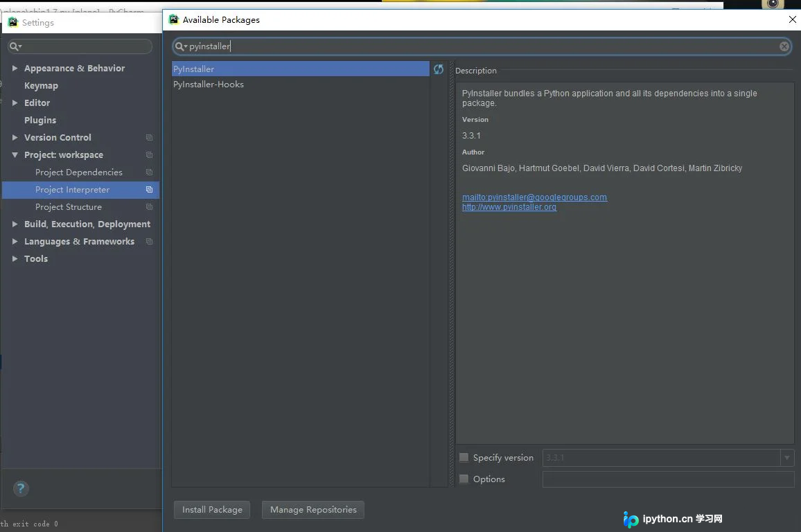
Task: Click the Options text input field
Action: tap(668, 479)
